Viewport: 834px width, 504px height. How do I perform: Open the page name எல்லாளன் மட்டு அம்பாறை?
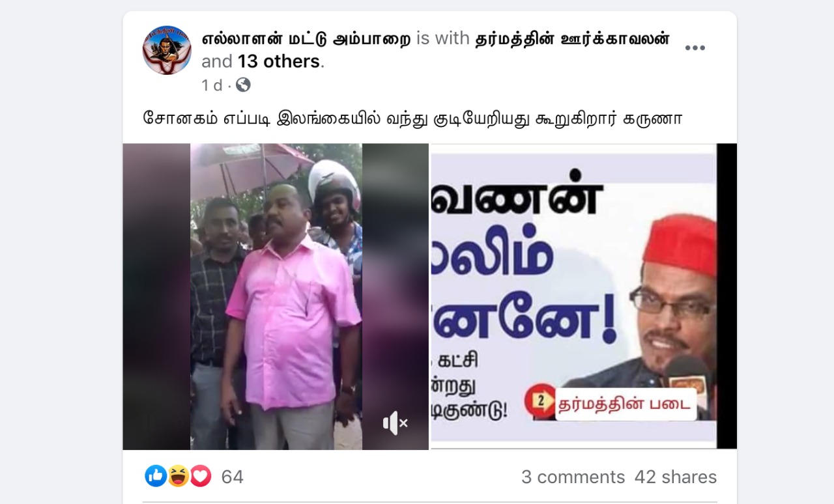point(306,39)
